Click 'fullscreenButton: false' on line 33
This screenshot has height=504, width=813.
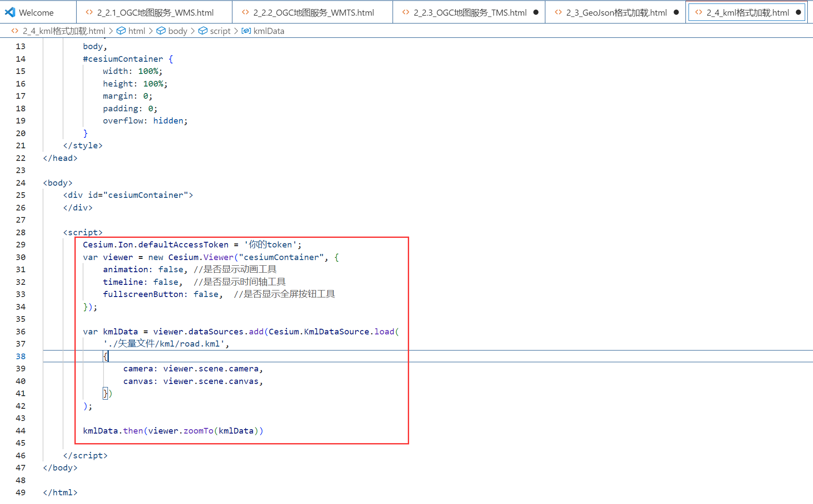tap(161, 294)
